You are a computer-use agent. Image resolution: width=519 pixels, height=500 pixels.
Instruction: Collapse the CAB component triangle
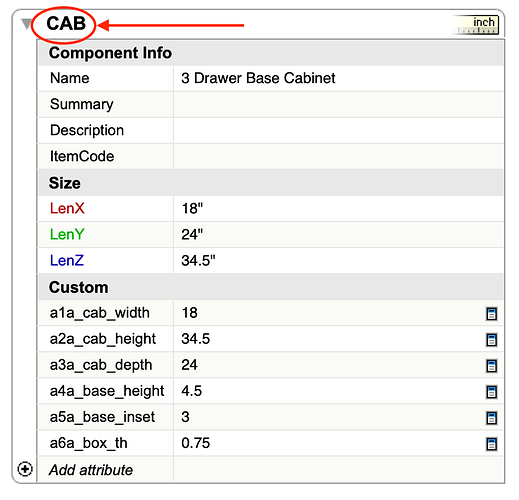(x=26, y=24)
